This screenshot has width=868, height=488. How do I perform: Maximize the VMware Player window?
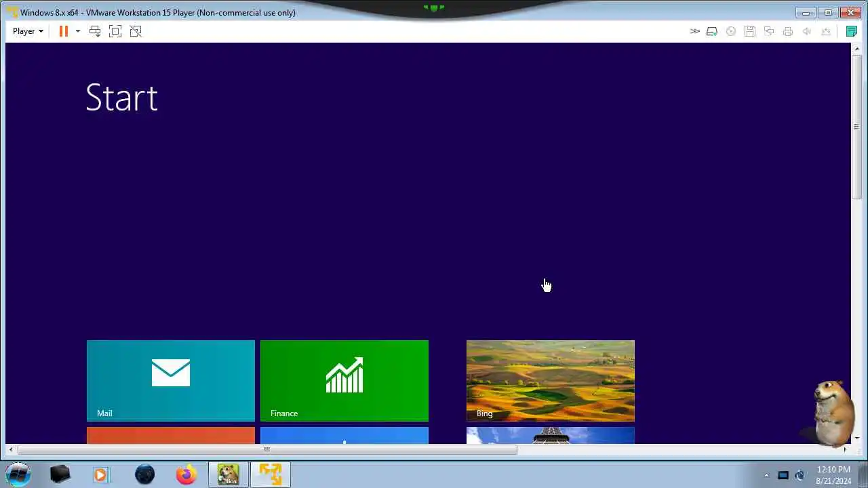tap(828, 12)
